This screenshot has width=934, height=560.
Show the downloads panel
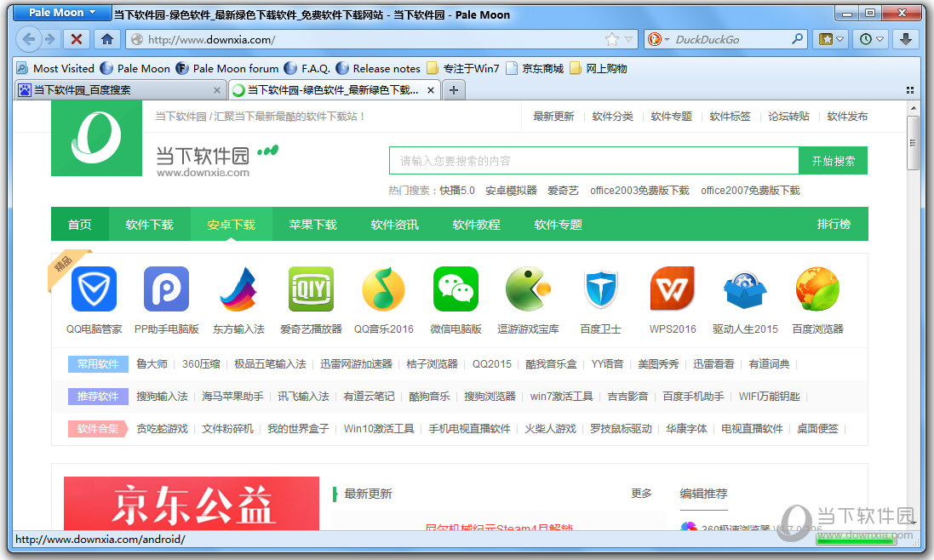pyautogui.click(x=905, y=39)
